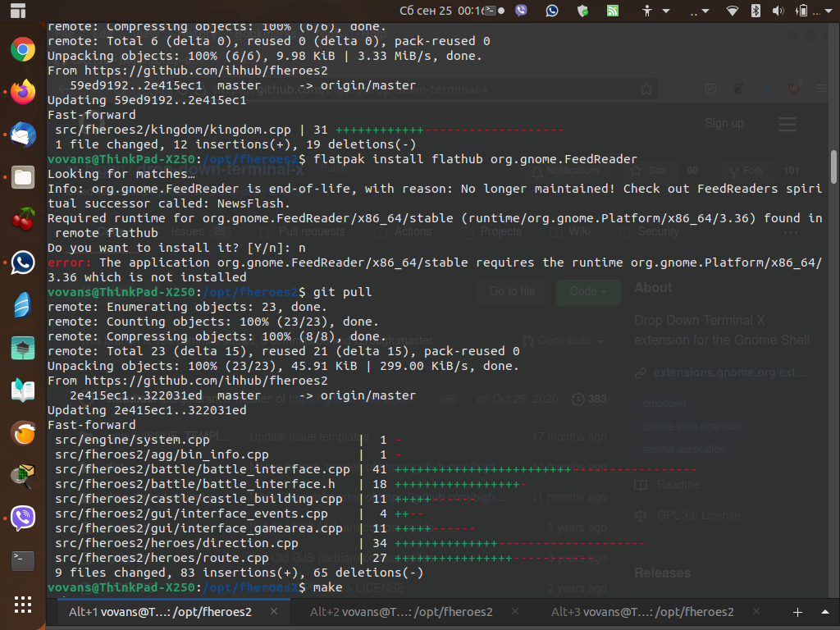The height and width of the screenshot is (630, 840).
Task: Click the 'flatpak install flathub org.gnome.FeedReader' command
Action: (475, 159)
